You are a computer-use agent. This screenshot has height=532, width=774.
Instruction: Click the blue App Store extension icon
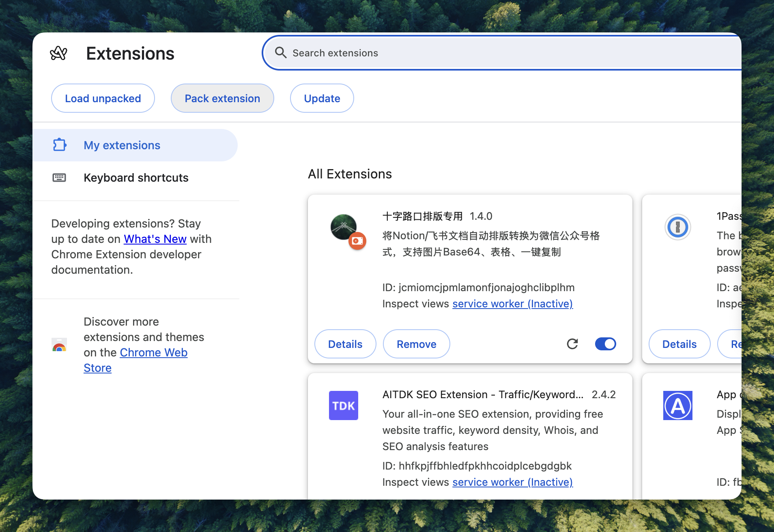tap(678, 405)
